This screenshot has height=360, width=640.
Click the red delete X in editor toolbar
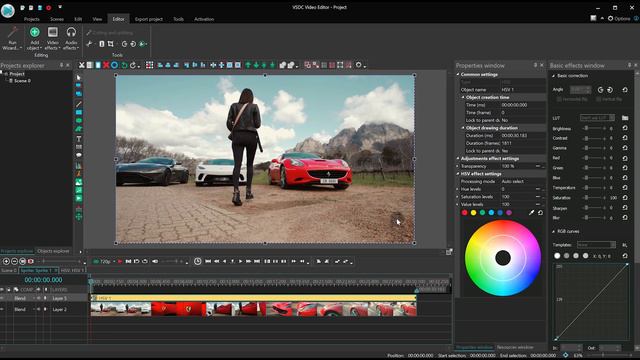tap(106, 65)
